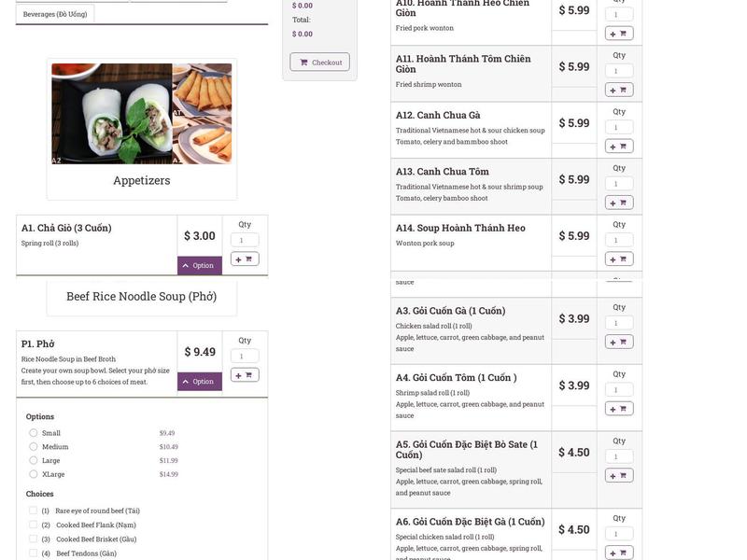
Task: Add A5 special beef sate roll to cart
Action: coord(618,473)
